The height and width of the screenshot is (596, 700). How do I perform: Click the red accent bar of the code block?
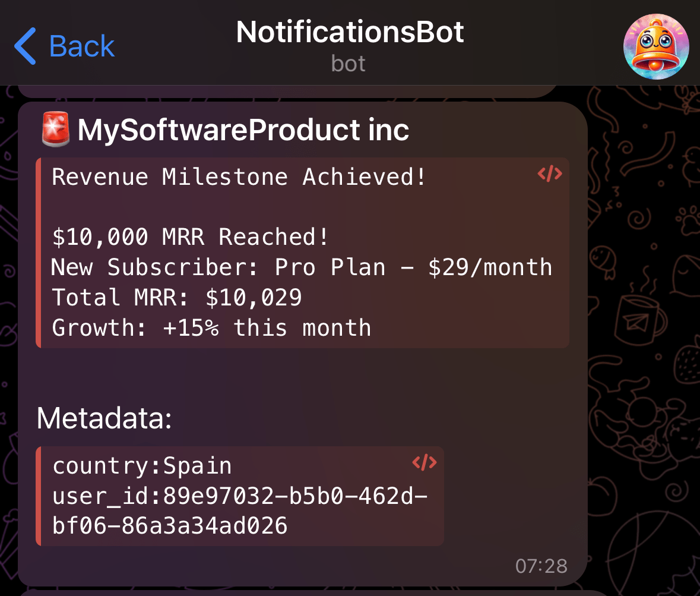[x=40, y=253]
